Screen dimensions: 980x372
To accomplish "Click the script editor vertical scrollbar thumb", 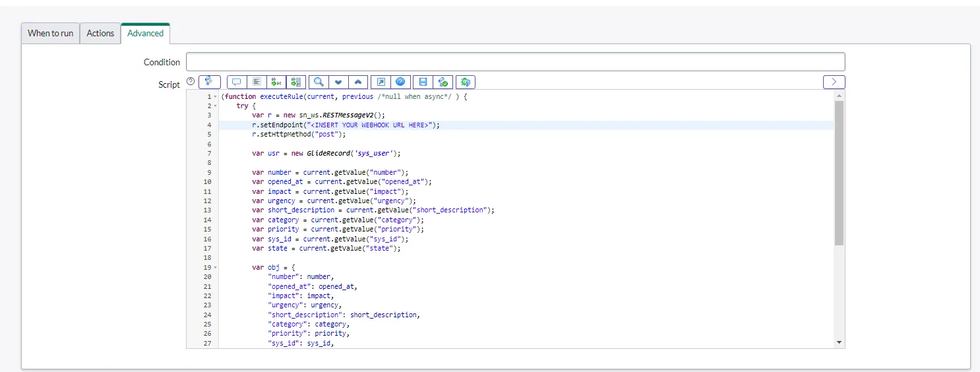I will (839, 173).
